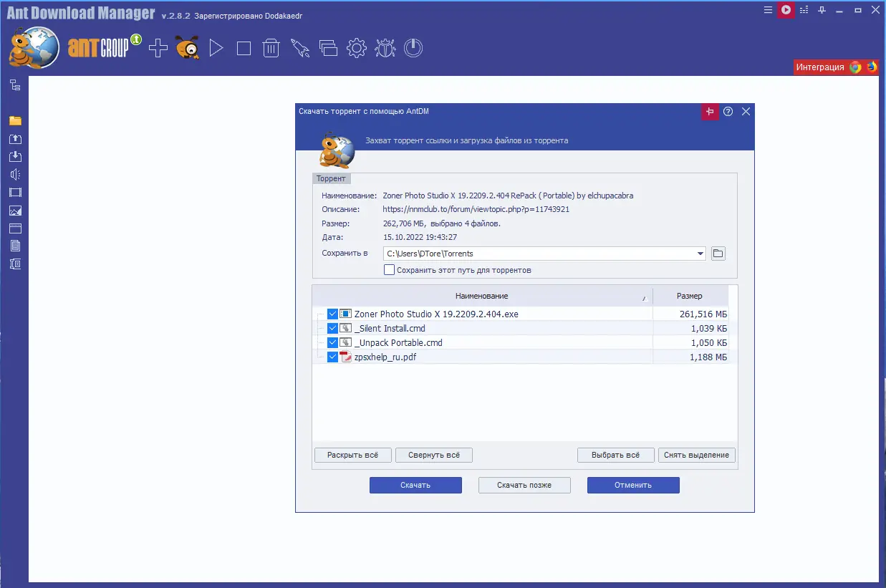Select the audio speaker category in sidebar
This screenshot has width=886, height=588.
point(15,174)
